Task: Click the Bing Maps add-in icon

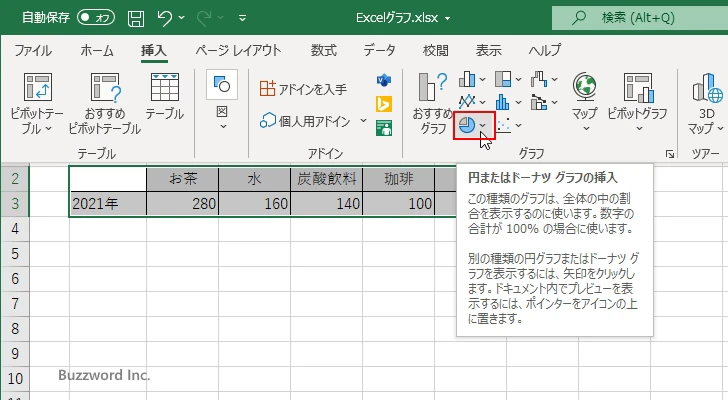Action: 384,104
